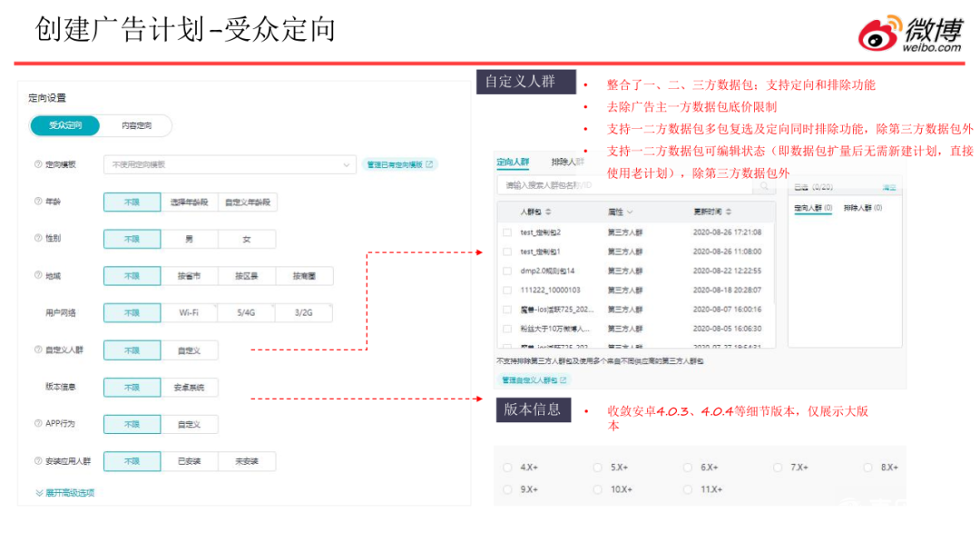Sort by the 更新时间 column sort icon

729,212
